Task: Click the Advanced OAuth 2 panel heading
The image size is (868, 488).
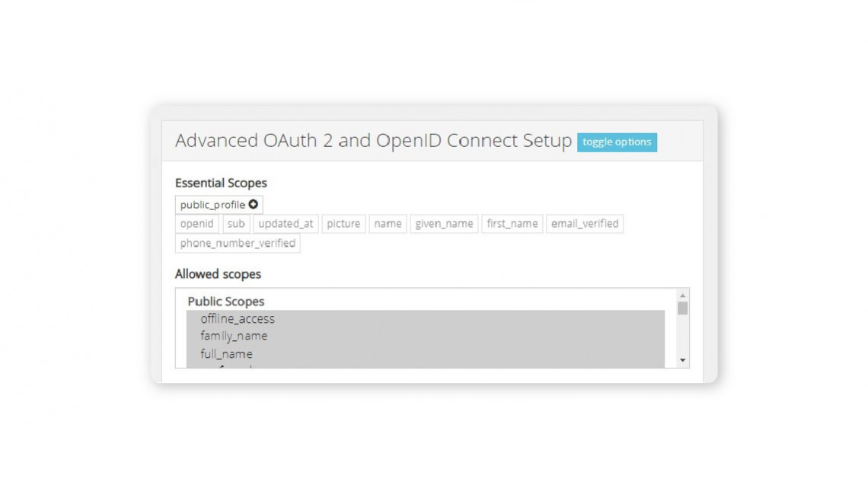Action: (373, 141)
